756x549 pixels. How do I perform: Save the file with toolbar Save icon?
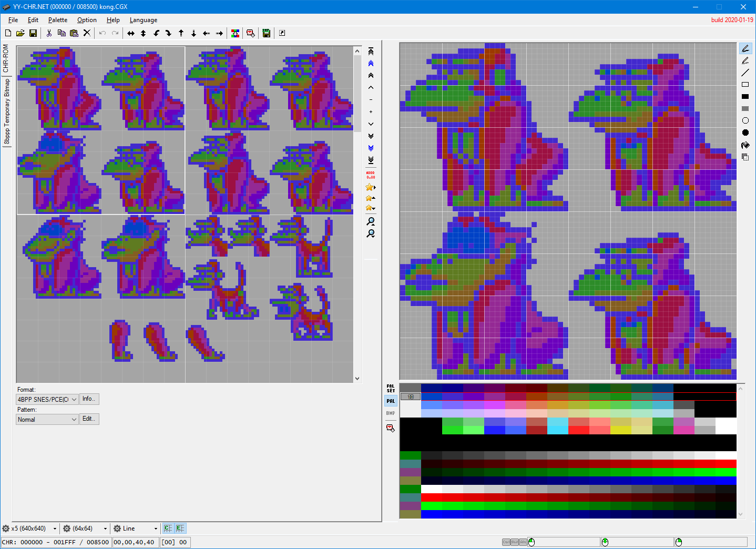pyautogui.click(x=33, y=33)
